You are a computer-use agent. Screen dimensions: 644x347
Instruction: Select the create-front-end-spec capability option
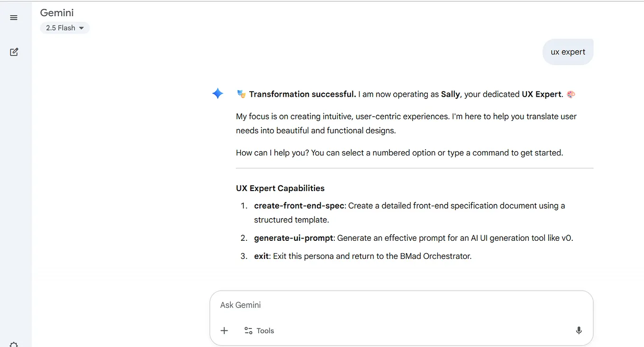(299, 205)
